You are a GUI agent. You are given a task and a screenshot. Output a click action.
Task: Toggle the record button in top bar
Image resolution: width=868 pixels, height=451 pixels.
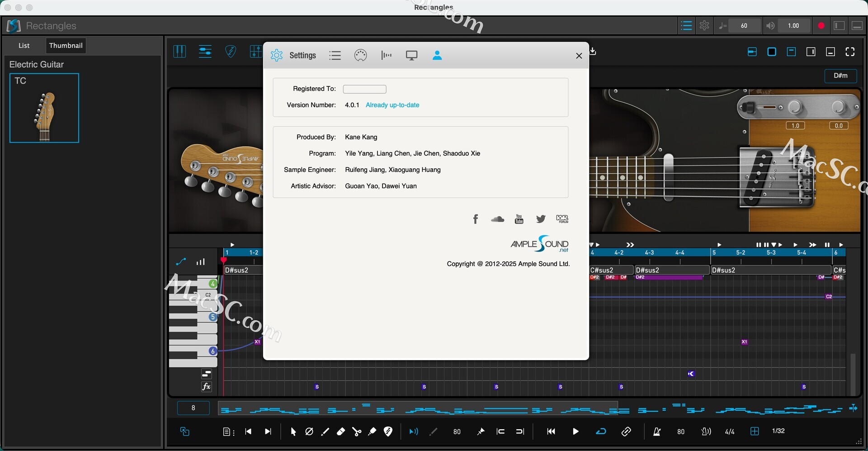(821, 26)
